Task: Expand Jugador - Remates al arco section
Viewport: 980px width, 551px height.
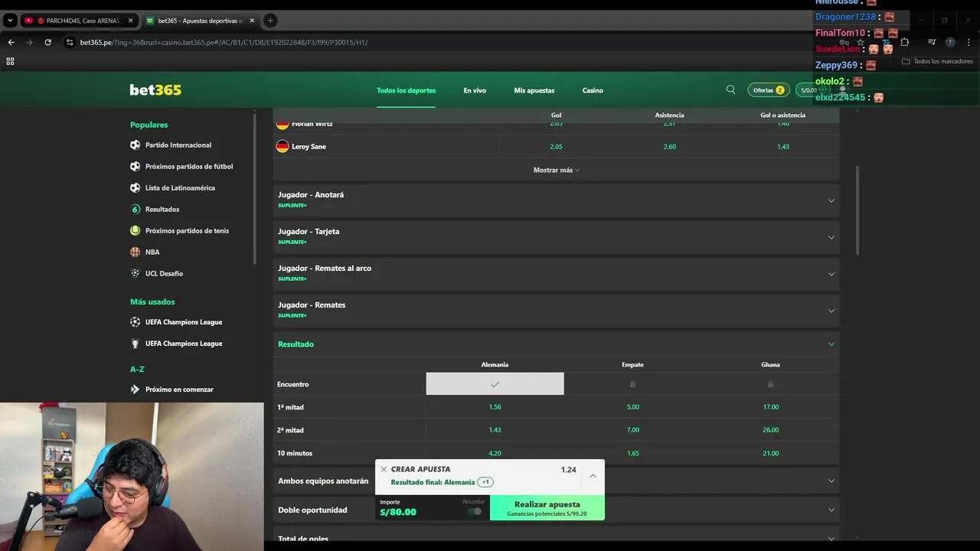Action: (x=556, y=274)
